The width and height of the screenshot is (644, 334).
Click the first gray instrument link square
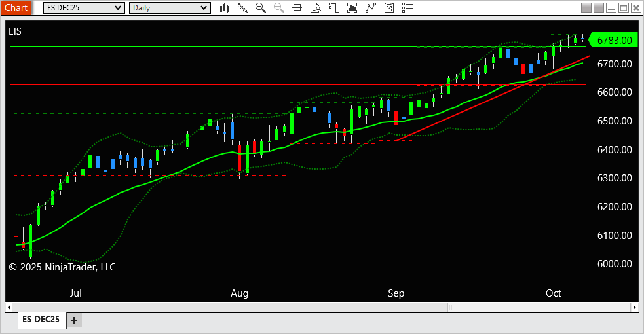[586, 8]
